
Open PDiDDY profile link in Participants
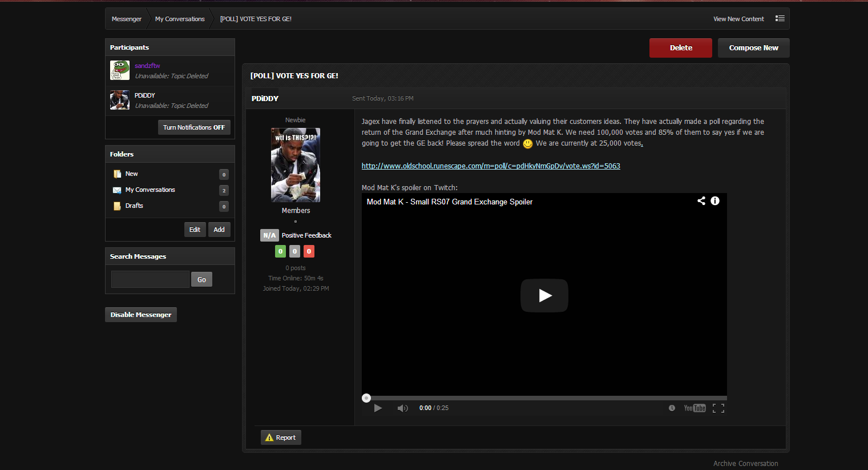pos(145,95)
